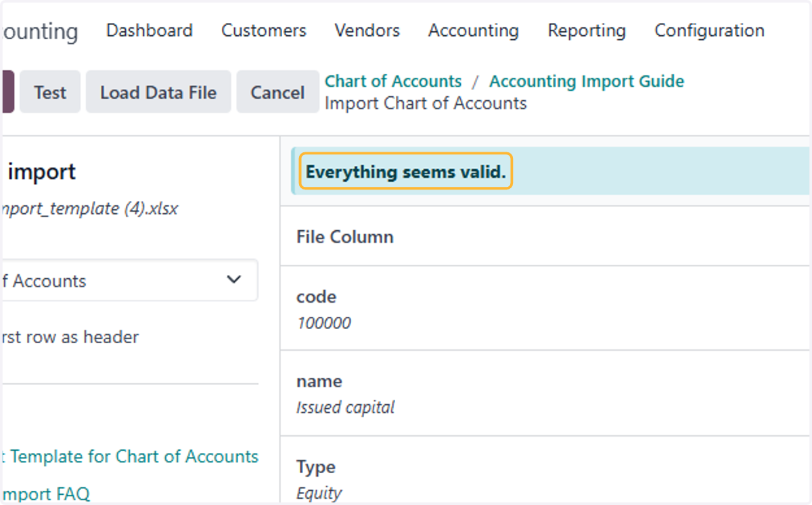Open the Import FAQ link
Viewport: 812px width, 505px height.
point(45,494)
